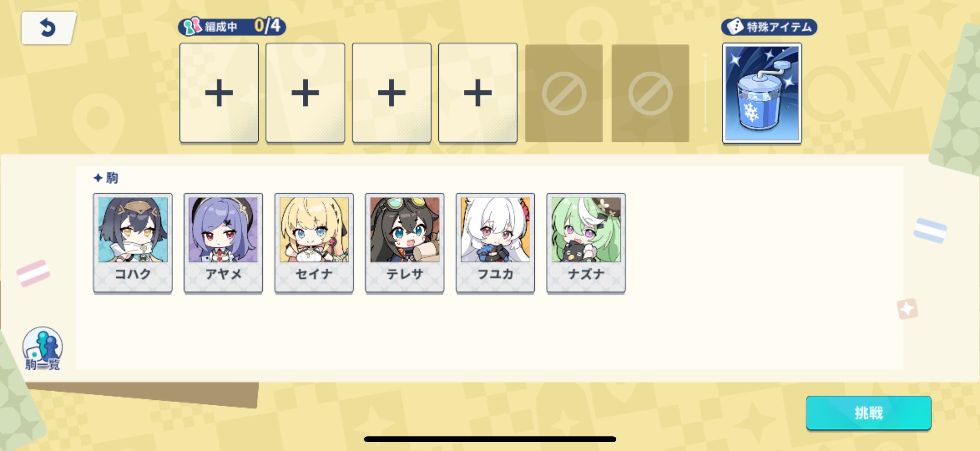Image resolution: width=980 pixels, height=451 pixels.
Task: Pick the テレサ character card
Action: click(404, 243)
